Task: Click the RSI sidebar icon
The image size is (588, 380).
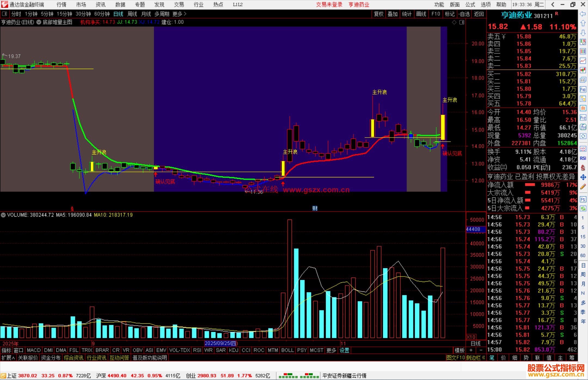Action: coord(583,158)
